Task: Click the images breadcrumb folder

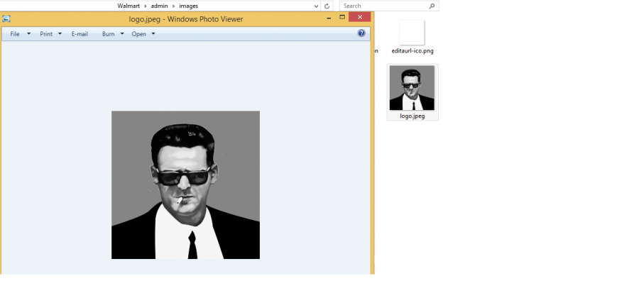Action: click(x=189, y=6)
